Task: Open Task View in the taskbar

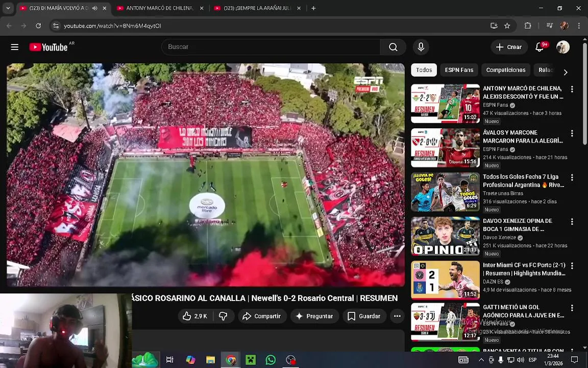Action: point(169,360)
